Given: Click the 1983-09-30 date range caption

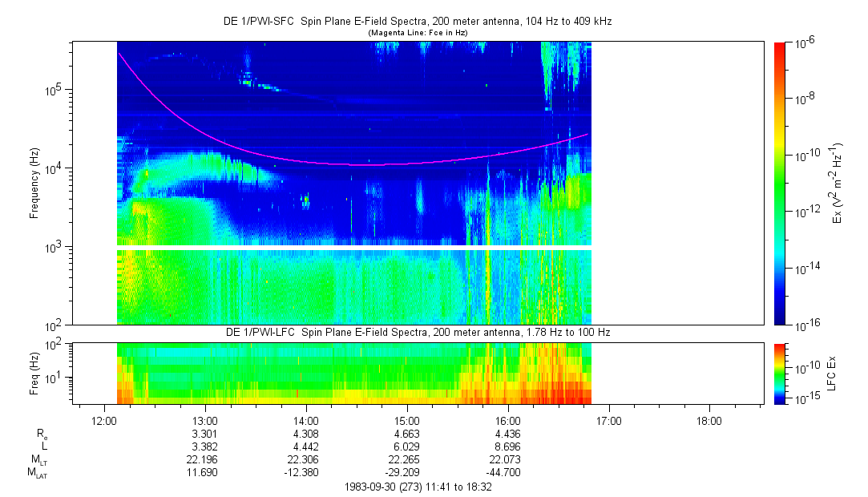Looking at the screenshot, I should 418,487.
